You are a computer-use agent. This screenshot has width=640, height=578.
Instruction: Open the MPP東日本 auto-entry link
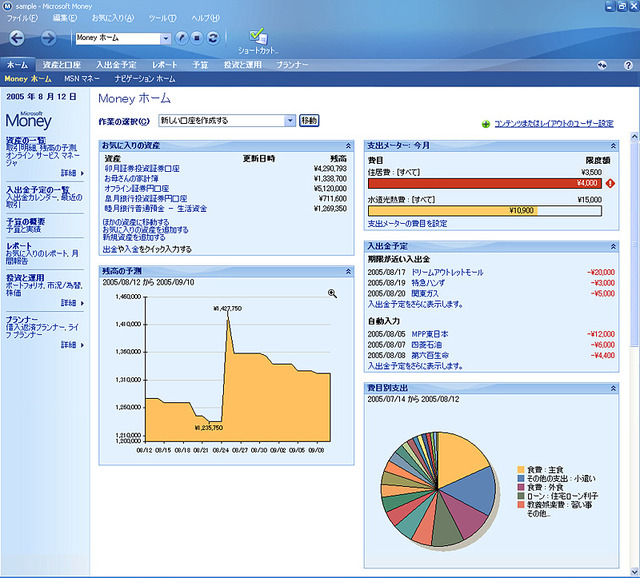point(429,334)
